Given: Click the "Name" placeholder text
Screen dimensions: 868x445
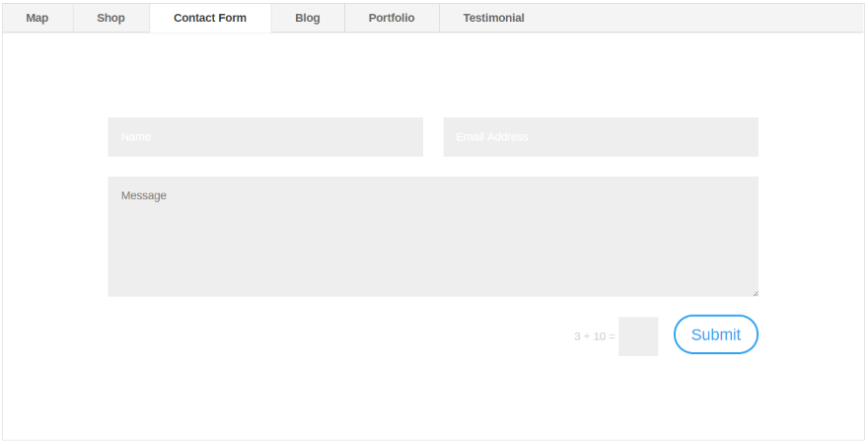Looking at the screenshot, I should point(136,137).
